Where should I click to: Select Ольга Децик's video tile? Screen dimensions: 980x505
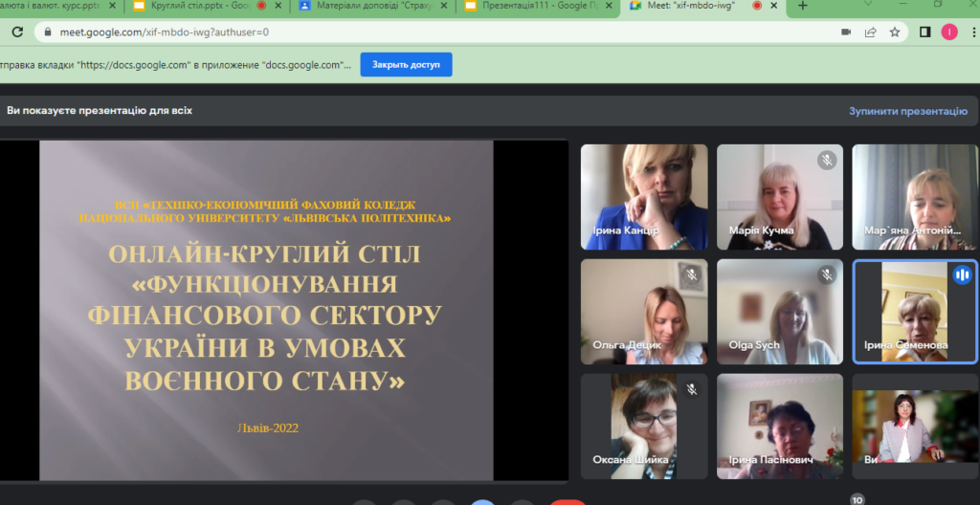click(x=644, y=312)
